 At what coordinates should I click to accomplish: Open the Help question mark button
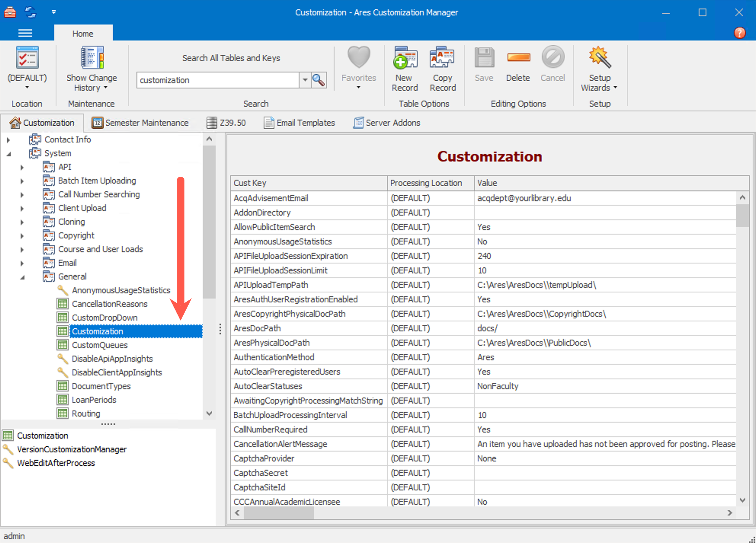coord(740,33)
